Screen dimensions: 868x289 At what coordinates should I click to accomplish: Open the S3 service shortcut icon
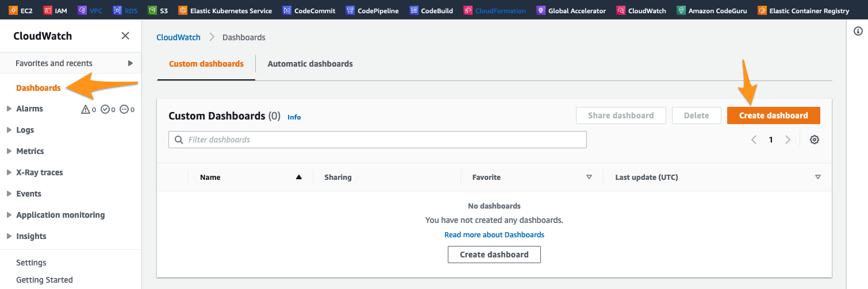[152, 10]
